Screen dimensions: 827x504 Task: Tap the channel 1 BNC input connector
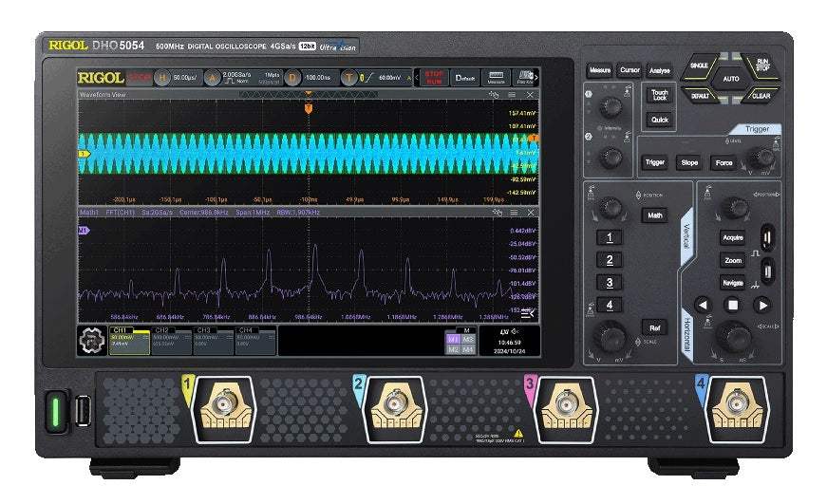(225, 405)
